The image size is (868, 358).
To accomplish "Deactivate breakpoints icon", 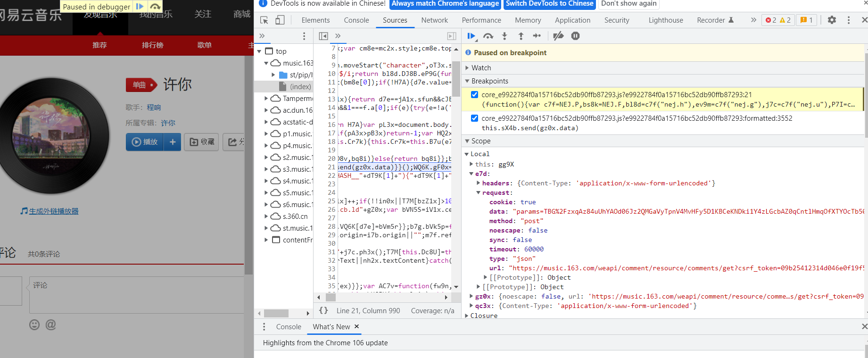I will (x=558, y=36).
